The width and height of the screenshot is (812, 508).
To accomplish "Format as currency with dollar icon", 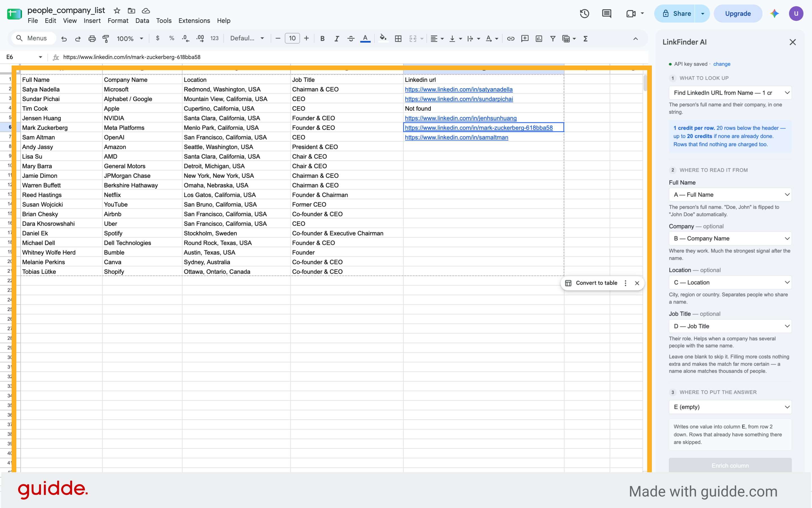I will point(158,38).
